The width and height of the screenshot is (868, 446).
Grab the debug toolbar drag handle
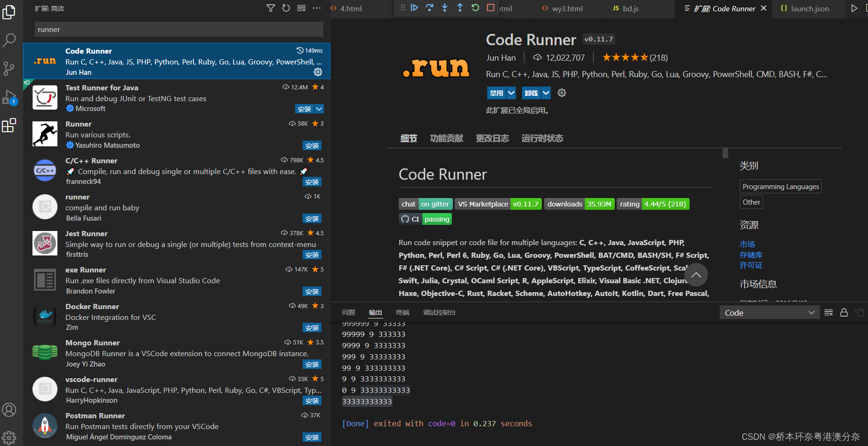click(402, 8)
